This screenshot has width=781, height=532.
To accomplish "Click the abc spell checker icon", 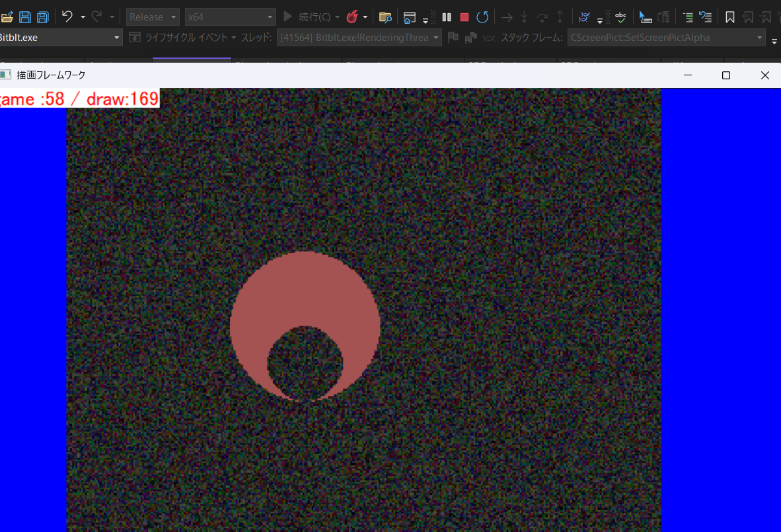I will click(x=620, y=17).
